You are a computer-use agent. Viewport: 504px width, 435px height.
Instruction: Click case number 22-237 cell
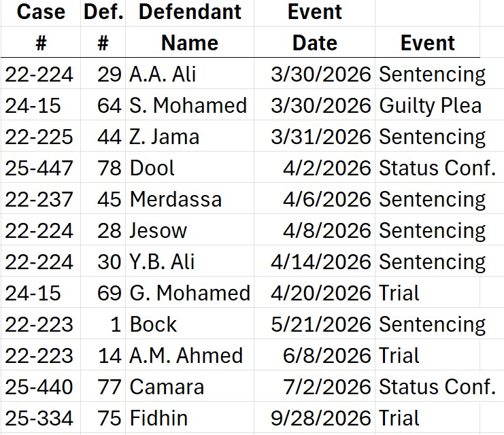coord(39,199)
